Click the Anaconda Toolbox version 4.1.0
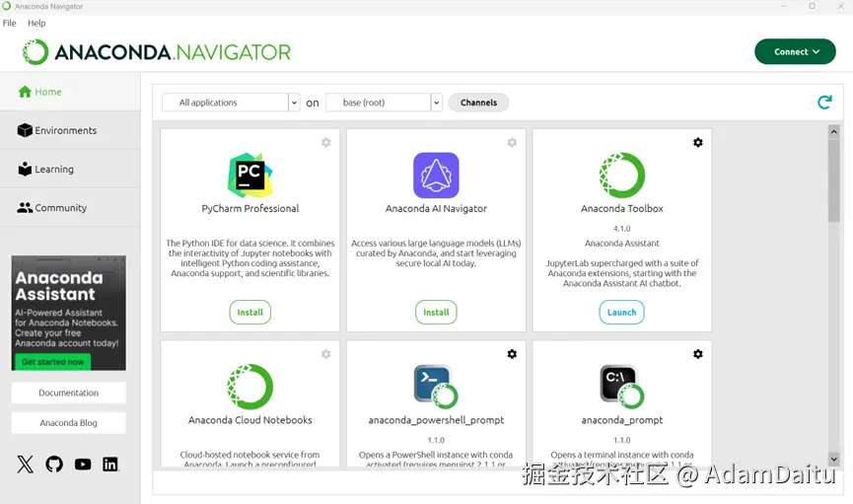Image resolution: width=853 pixels, height=504 pixels. pos(622,229)
